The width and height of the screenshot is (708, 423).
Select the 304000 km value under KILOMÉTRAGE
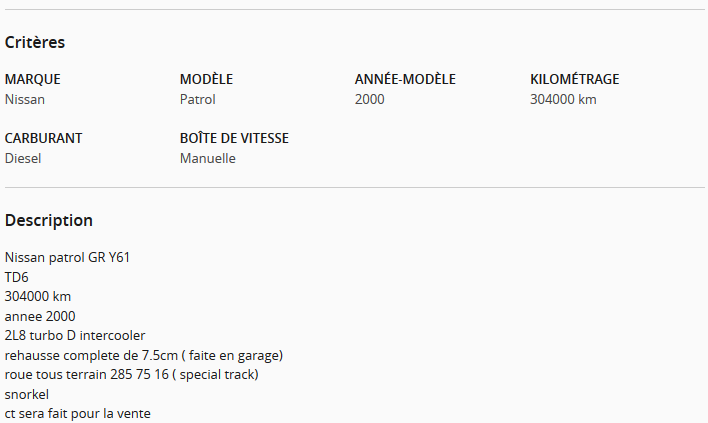pyautogui.click(x=563, y=99)
